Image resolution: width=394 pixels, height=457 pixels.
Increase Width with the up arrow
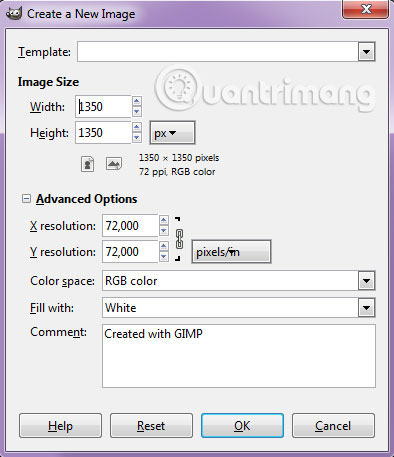click(137, 101)
